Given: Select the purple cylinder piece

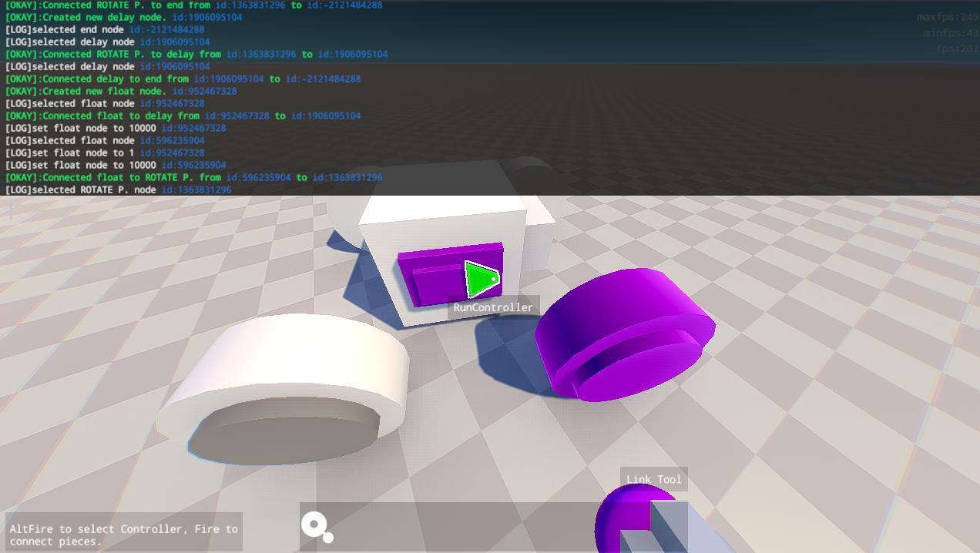Looking at the screenshot, I should point(624,333).
